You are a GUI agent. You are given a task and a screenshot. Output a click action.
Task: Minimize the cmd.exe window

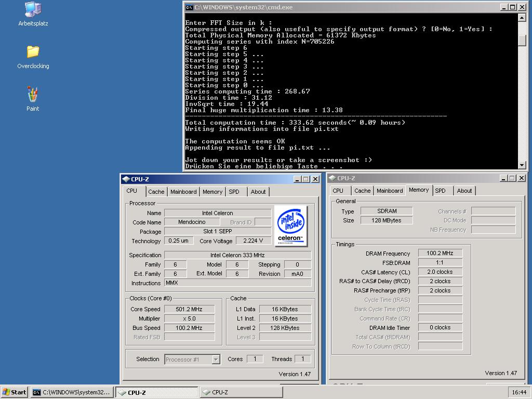tap(504, 7)
